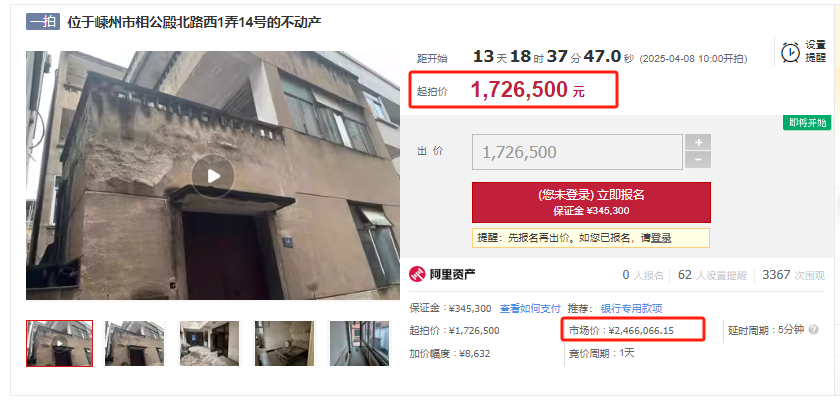Open the property auction title
This screenshot has width=840, height=402.
point(194,23)
